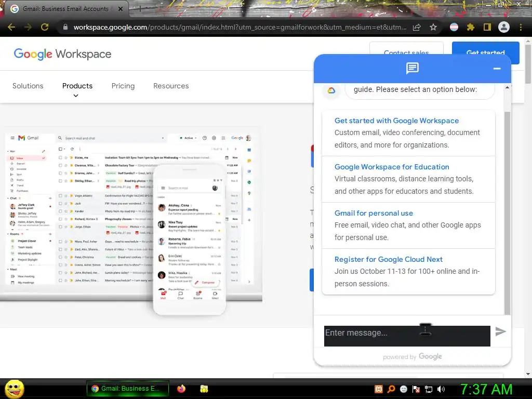Click the chat widget scrollbar thumb

[x=507, y=213]
